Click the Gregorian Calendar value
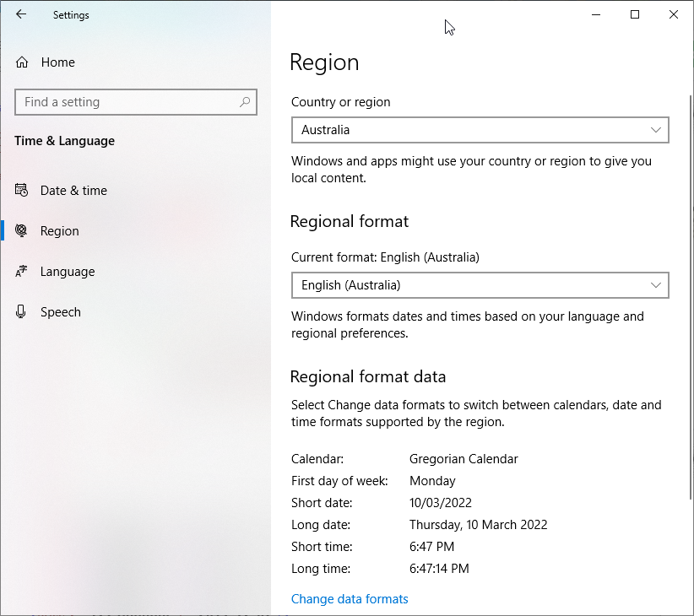The image size is (694, 616). click(464, 459)
